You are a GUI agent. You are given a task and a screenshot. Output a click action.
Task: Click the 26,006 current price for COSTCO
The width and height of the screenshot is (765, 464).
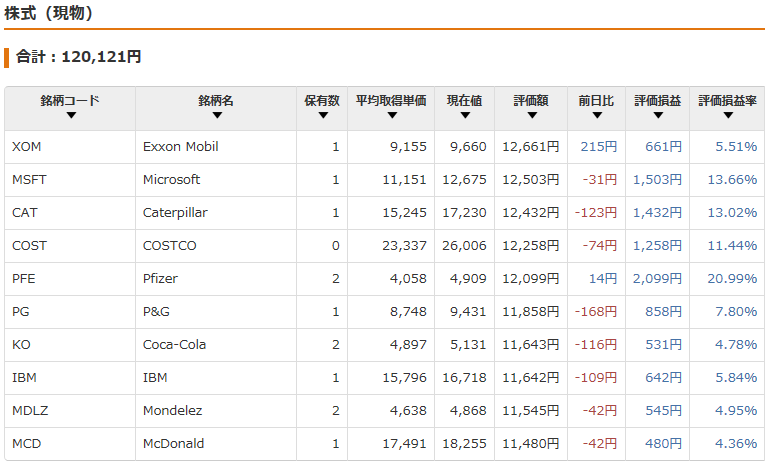click(464, 245)
